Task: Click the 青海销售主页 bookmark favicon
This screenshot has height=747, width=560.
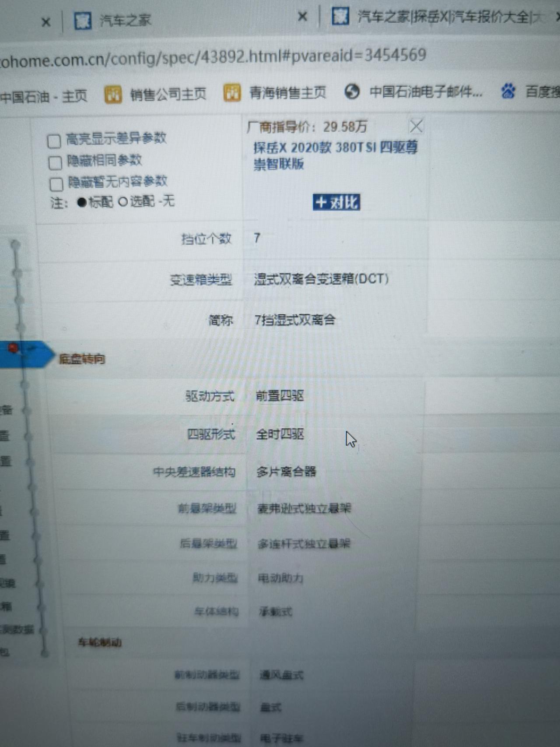Action: pyautogui.click(x=232, y=93)
